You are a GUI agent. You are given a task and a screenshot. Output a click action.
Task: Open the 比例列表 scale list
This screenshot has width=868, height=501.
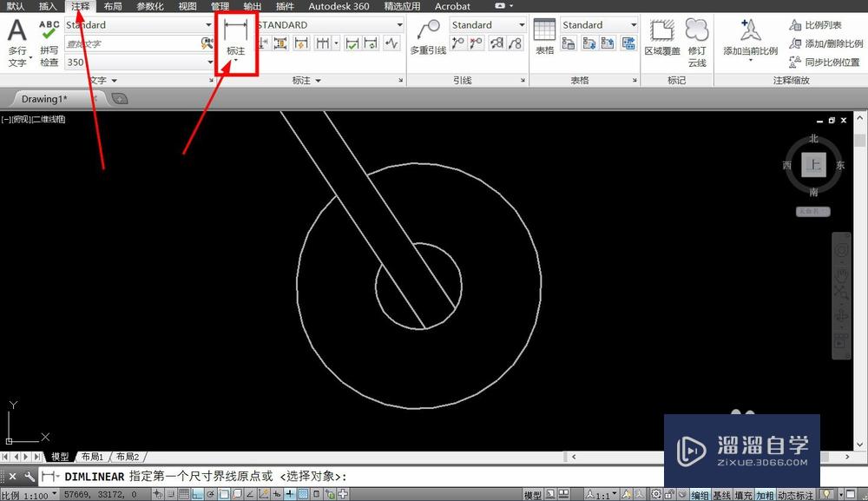pos(816,24)
